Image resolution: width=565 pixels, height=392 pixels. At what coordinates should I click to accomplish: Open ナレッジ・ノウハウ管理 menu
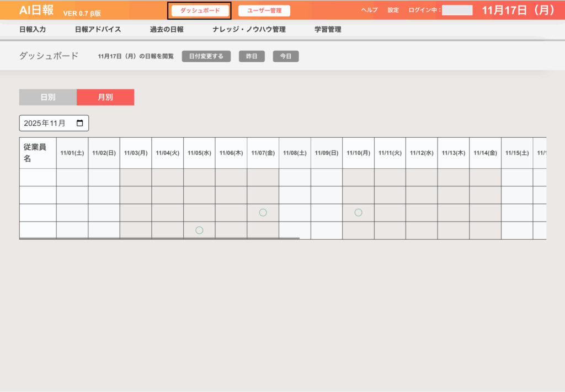(249, 30)
